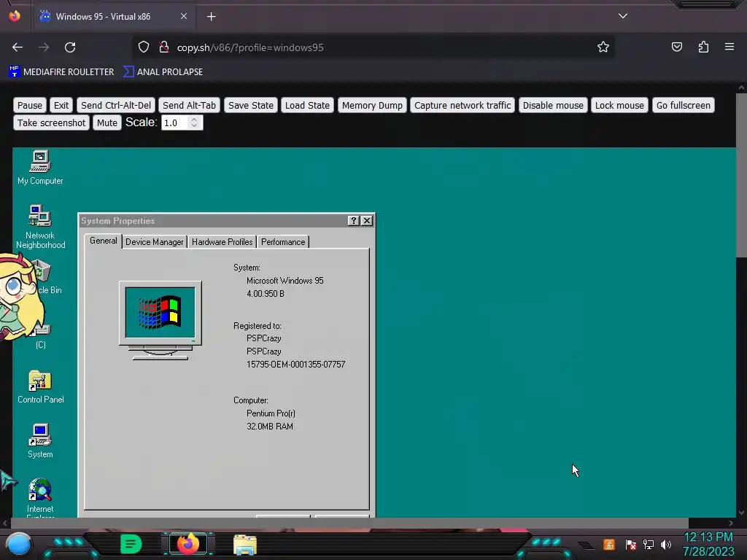Click the page horizontal scrollbar
The image size is (747, 560).
[x=350, y=523]
